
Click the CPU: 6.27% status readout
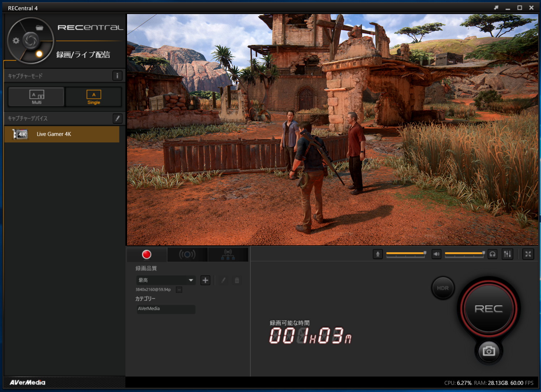tap(458, 383)
